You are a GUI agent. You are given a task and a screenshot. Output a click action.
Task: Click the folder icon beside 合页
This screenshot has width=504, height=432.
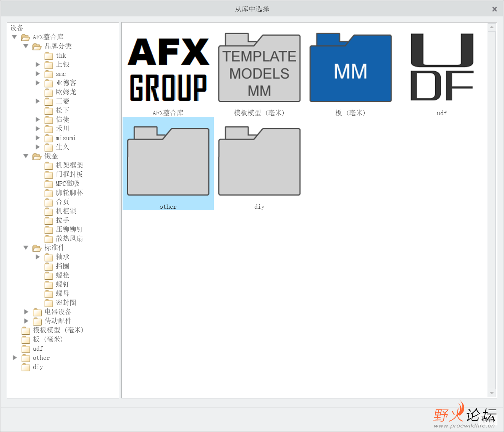coord(48,202)
